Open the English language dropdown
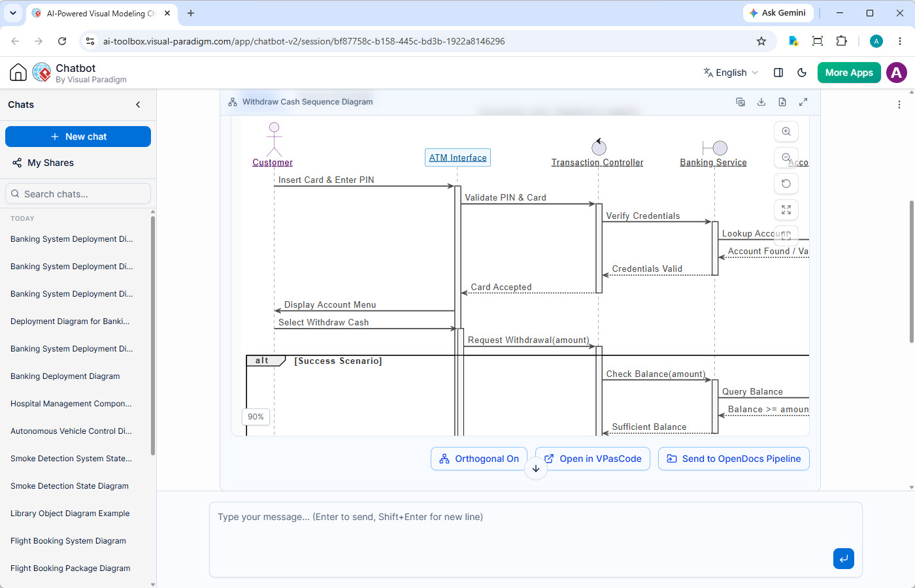 pos(731,73)
